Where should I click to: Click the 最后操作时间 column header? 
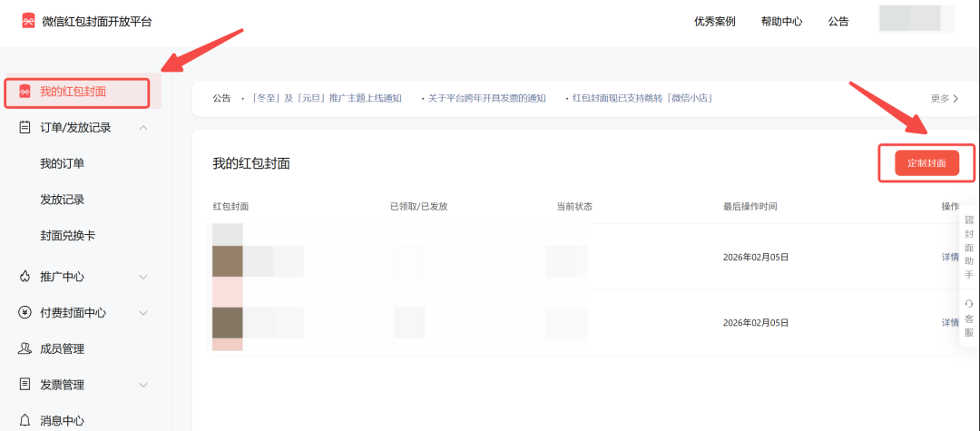tap(750, 206)
